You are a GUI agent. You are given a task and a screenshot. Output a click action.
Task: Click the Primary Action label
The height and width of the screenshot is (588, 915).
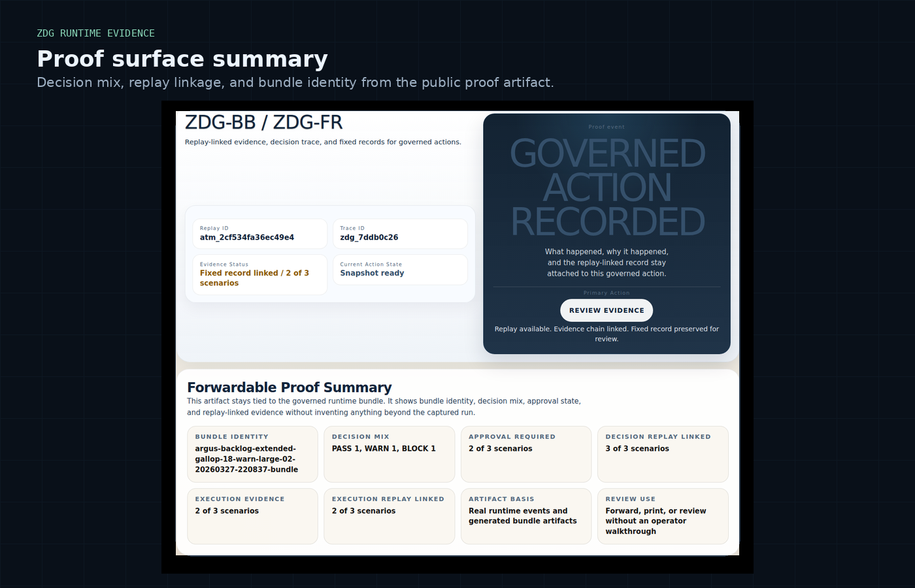pyautogui.click(x=607, y=293)
